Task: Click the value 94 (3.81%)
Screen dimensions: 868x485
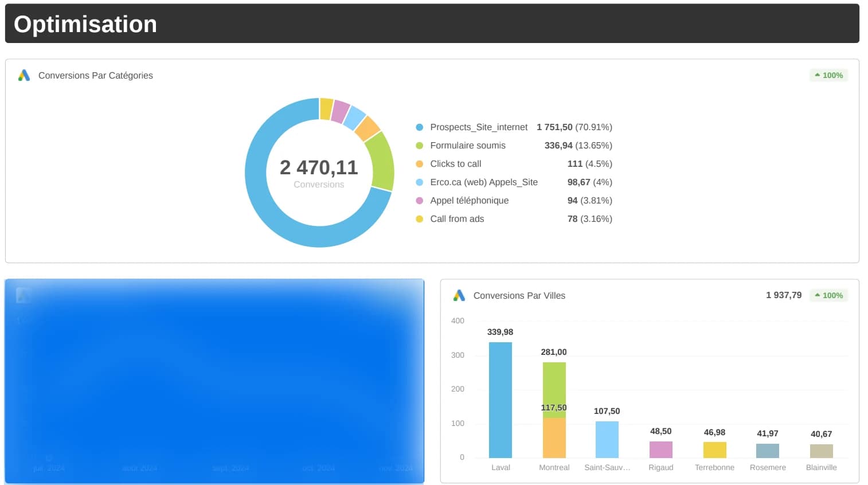Action: pos(590,201)
